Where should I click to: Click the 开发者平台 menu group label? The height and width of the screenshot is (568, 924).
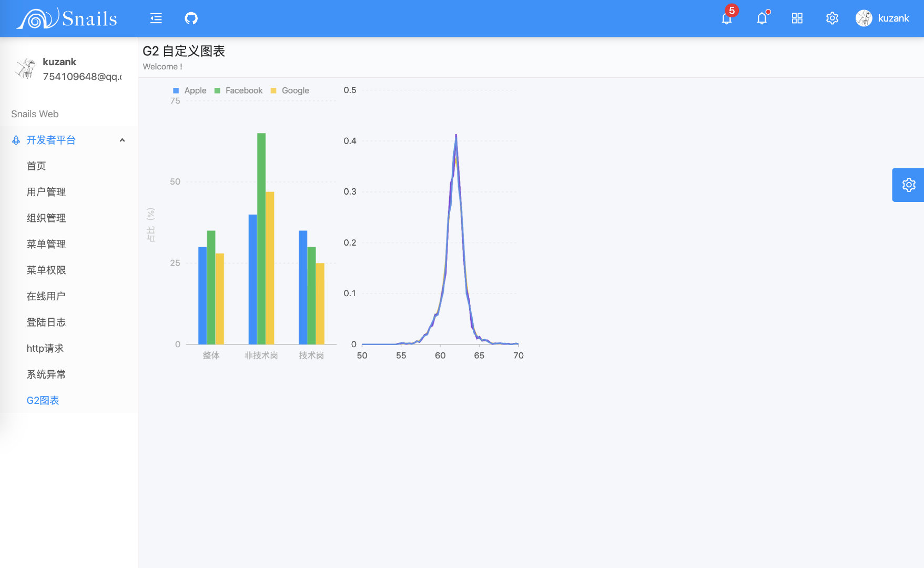pos(51,140)
